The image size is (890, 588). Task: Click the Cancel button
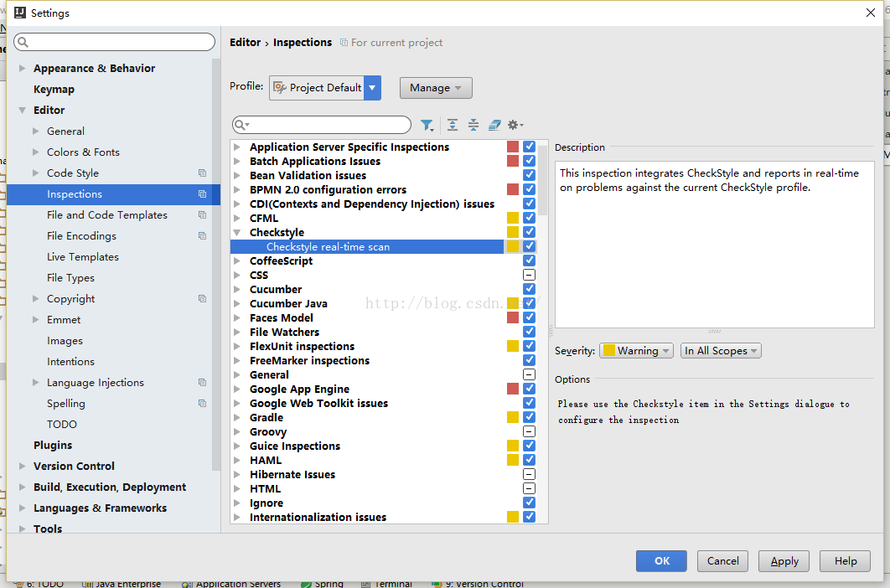point(722,560)
